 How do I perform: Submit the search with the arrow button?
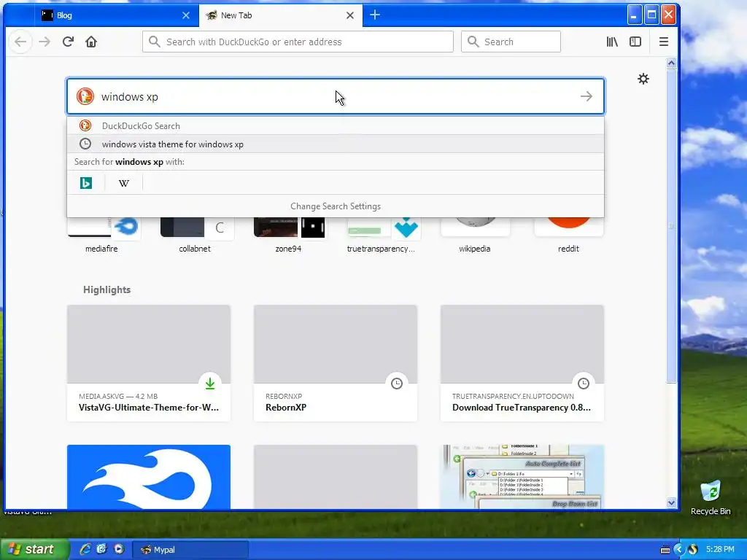pyautogui.click(x=587, y=96)
